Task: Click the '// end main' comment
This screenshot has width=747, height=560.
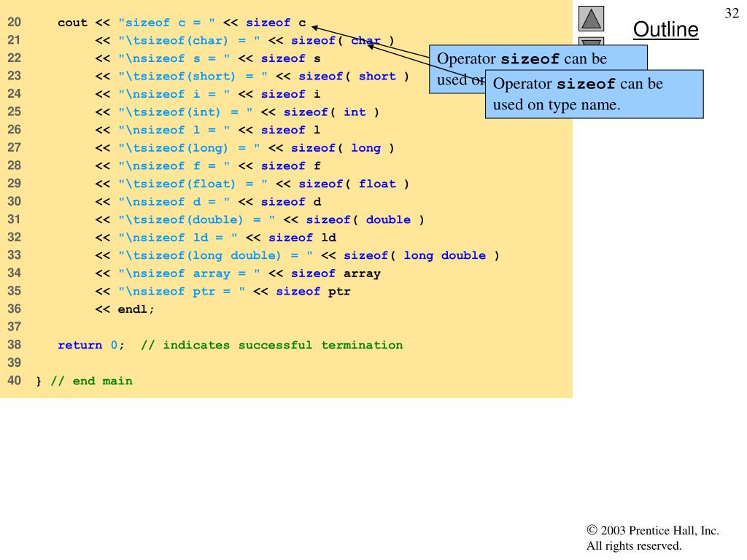Action: coord(91,381)
